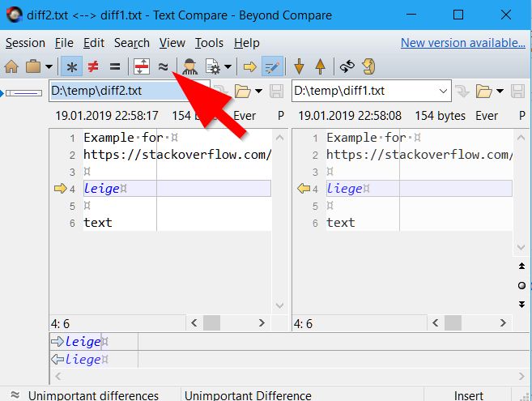Open the Help menu
This screenshot has height=401, width=532.
pos(247,43)
